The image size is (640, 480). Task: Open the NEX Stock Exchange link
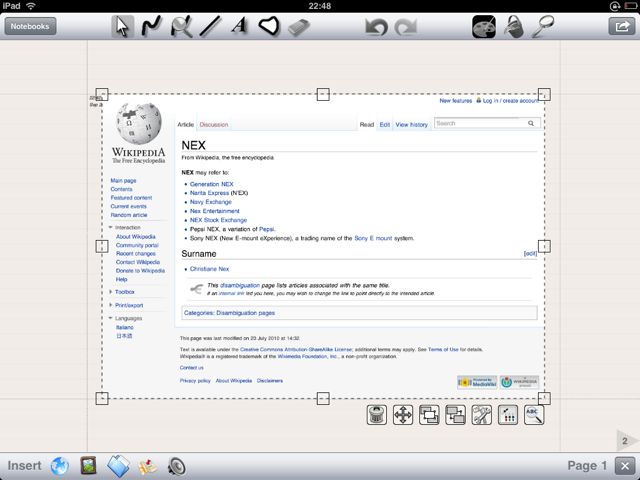218,220
